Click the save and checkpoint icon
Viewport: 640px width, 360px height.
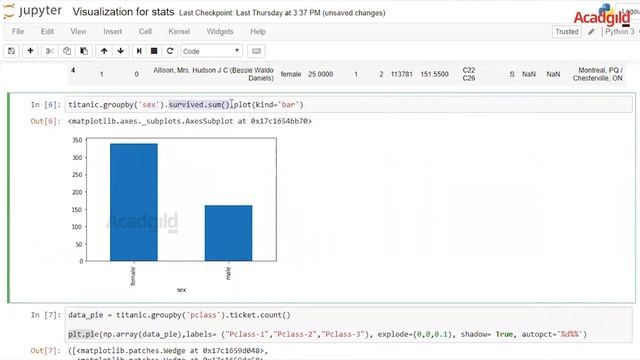(x=11, y=51)
